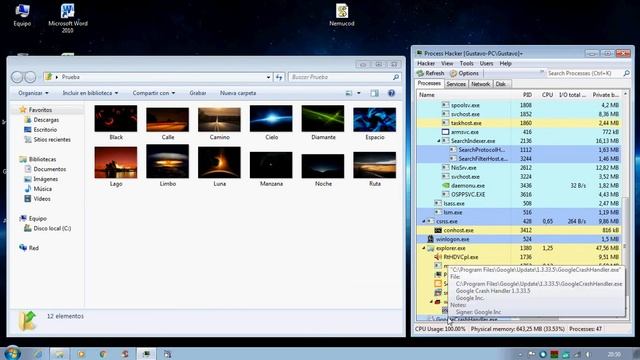Select the SearchFilterHost process row
Image resolution: width=640 pixels, height=360 pixels.
pos(519,159)
